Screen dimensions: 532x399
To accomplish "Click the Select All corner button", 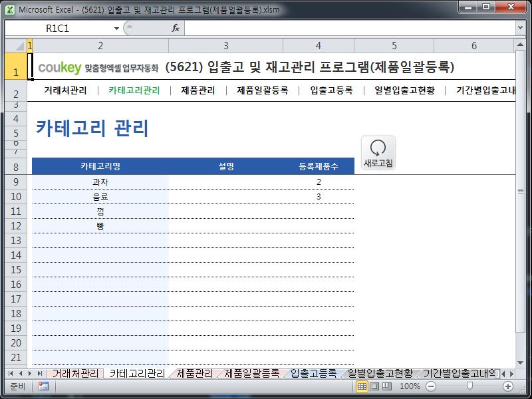I will pos(16,45).
